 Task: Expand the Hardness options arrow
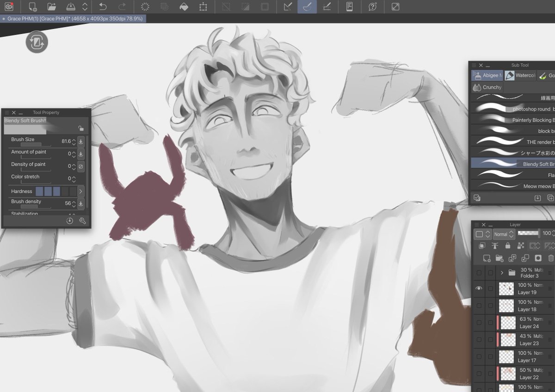[x=81, y=191]
